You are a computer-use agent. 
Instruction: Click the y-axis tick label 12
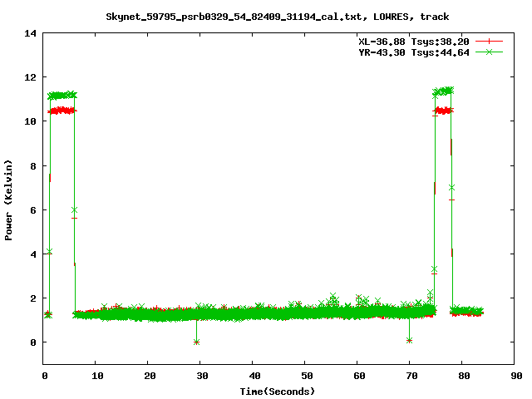point(30,77)
